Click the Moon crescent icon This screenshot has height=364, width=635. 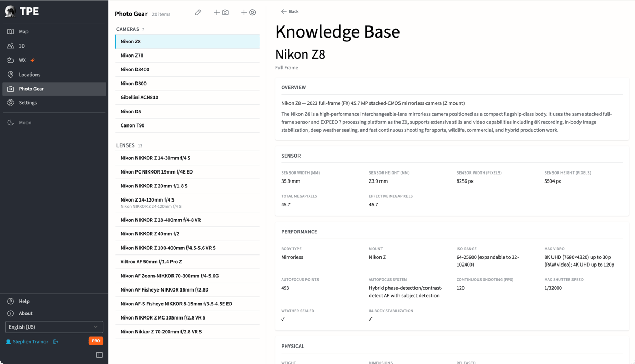tap(11, 122)
